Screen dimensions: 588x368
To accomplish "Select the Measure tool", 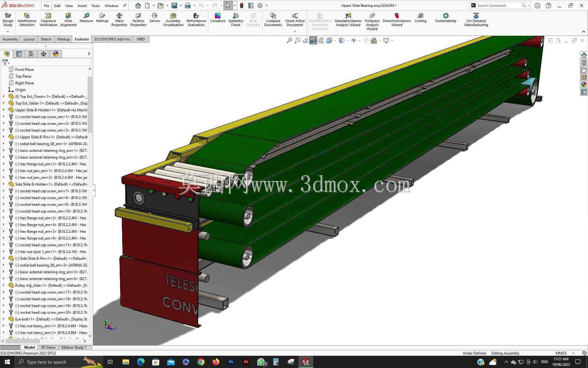I will coord(86,18).
